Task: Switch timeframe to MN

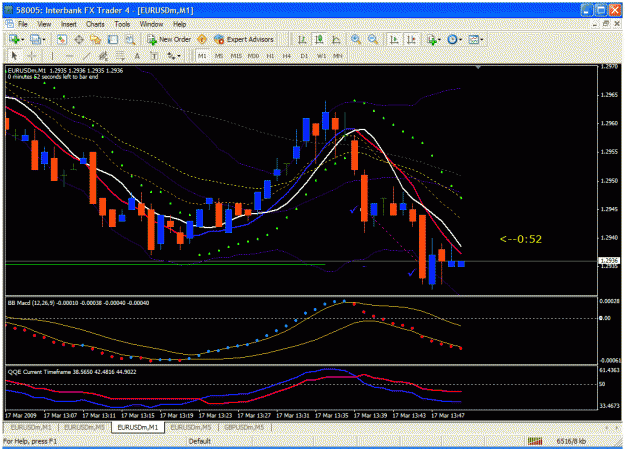Action: tap(338, 56)
